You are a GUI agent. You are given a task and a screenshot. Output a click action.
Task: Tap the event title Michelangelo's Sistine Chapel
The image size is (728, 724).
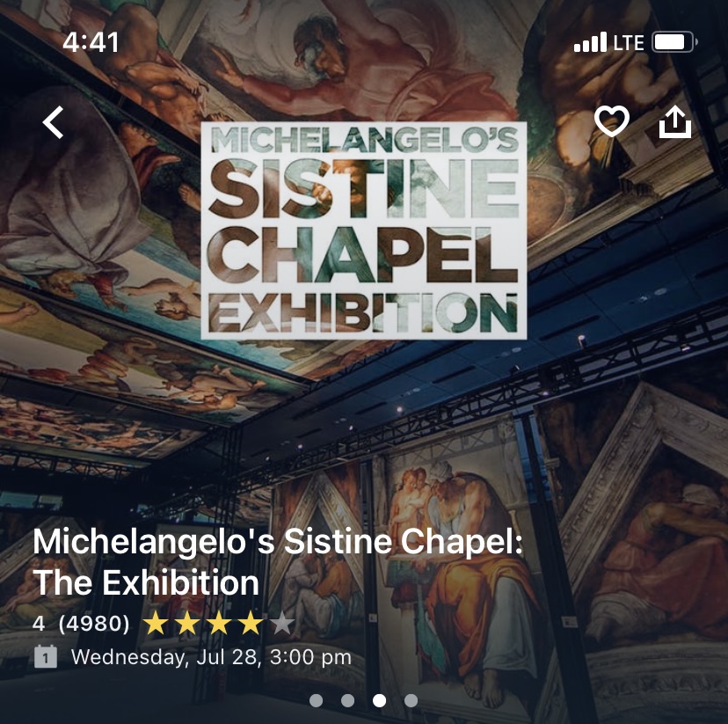pyautogui.click(x=278, y=562)
